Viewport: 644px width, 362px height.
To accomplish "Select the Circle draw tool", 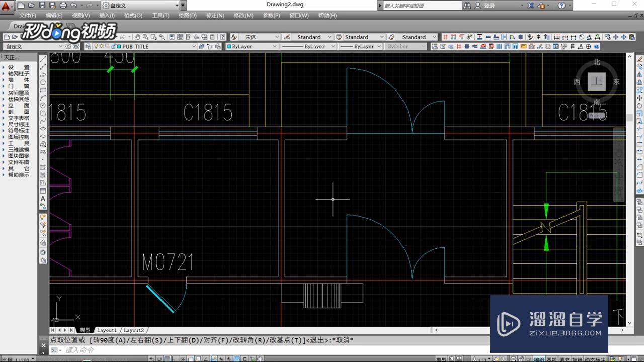I will pyautogui.click(x=43, y=106).
